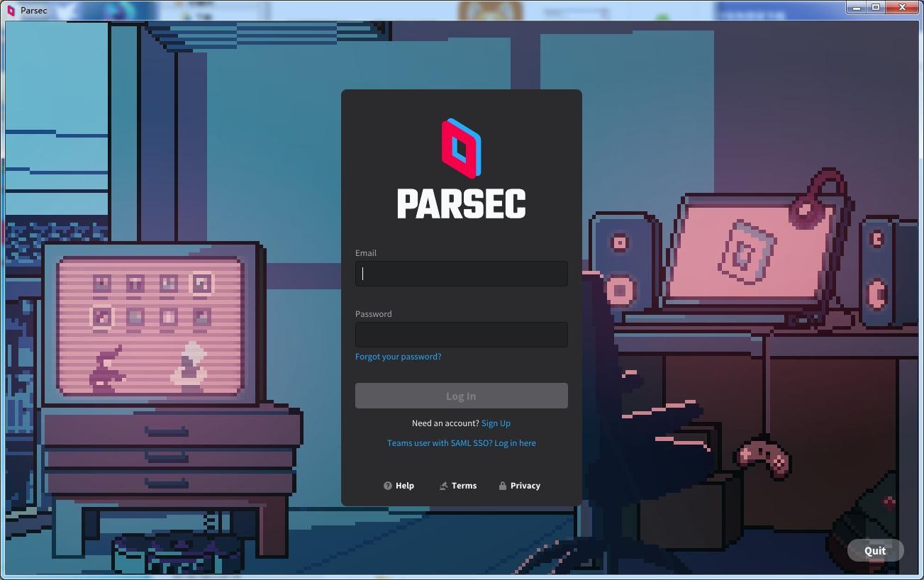The height and width of the screenshot is (580, 924).
Task: Click the Parsec icon in the title bar
Action: pos(10,10)
